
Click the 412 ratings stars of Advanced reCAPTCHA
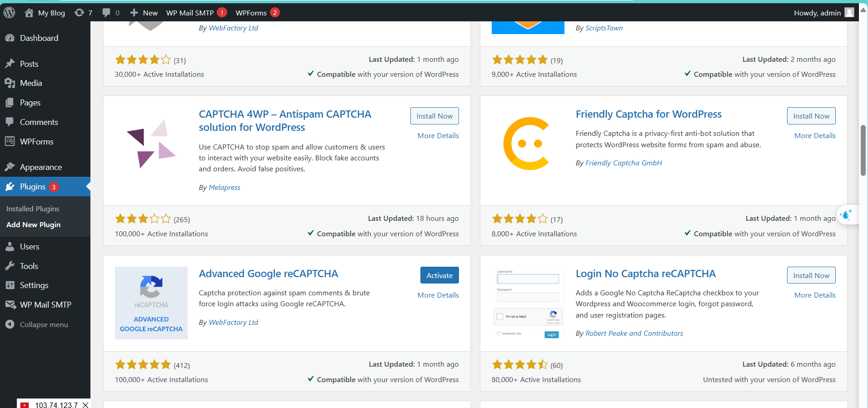point(143,365)
